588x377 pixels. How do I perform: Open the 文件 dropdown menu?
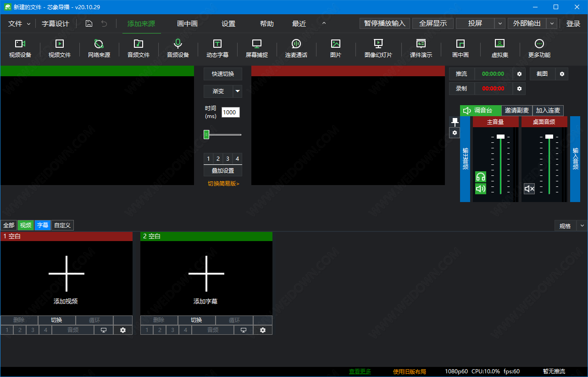click(x=19, y=24)
